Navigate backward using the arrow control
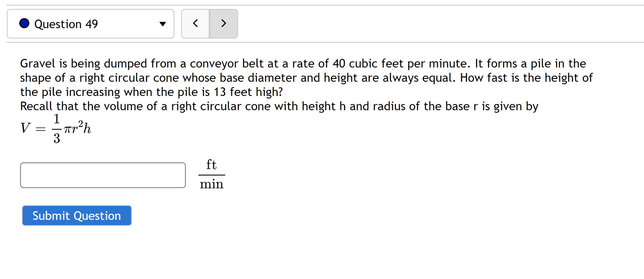 [195, 24]
